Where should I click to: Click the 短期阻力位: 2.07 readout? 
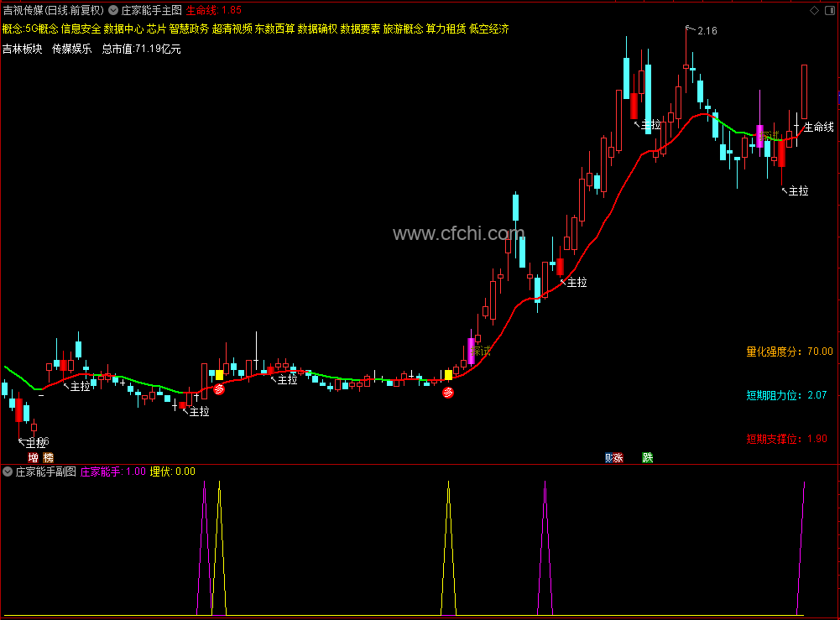(x=786, y=396)
